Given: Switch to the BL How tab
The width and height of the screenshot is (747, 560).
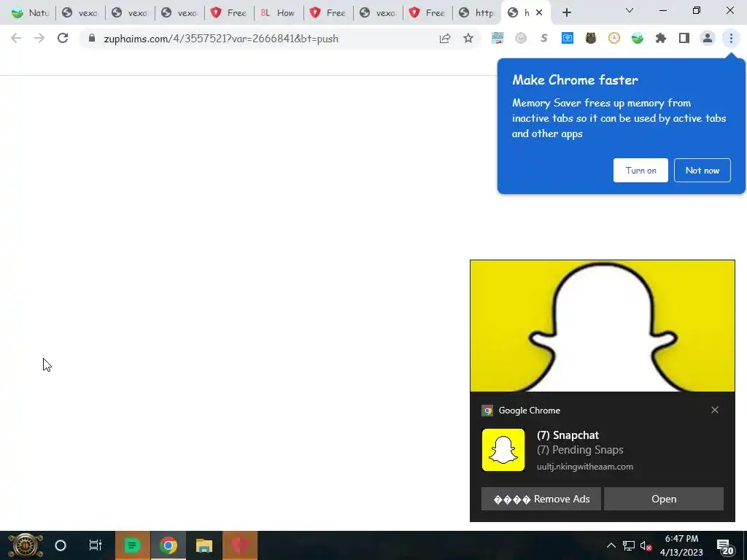Looking at the screenshot, I should pos(278,13).
